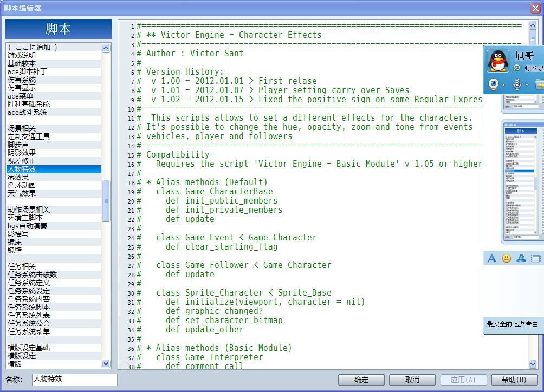The height and width of the screenshot is (392, 544).
Task: Click the code editor scroll-up arrow
Action: pyautogui.click(x=533, y=25)
